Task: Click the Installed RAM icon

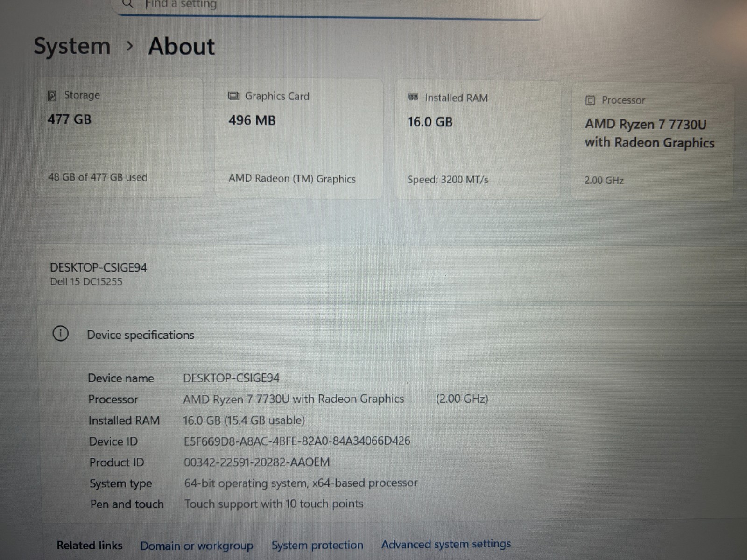Action: (x=413, y=97)
